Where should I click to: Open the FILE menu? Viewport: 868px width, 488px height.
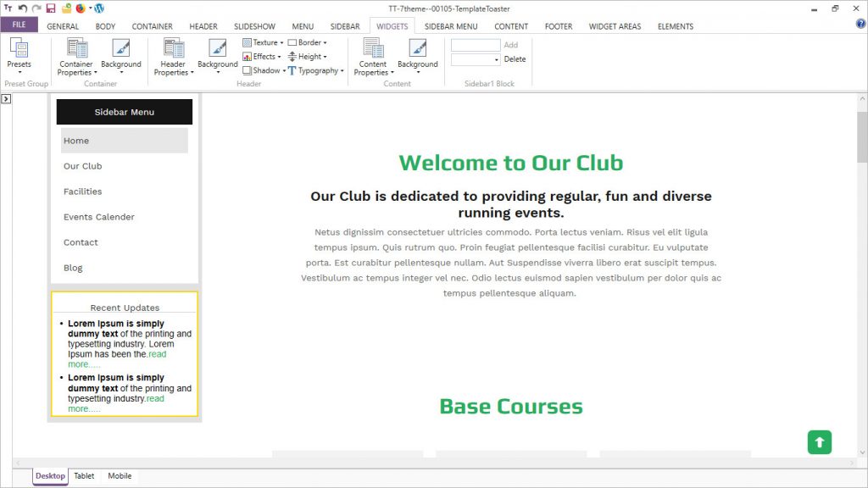coord(19,25)
